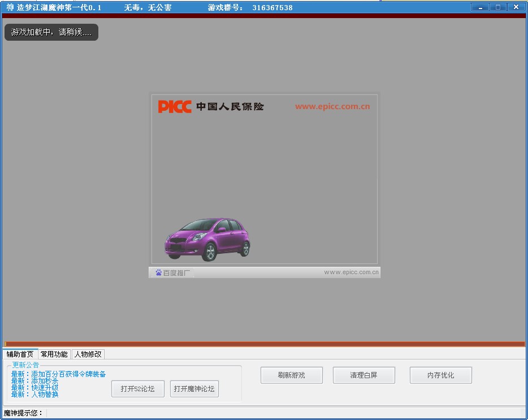This screenshot has width=528, height=420.
Task: Maximize the 造梦江湖魔神 window
Action: [497, 7]
